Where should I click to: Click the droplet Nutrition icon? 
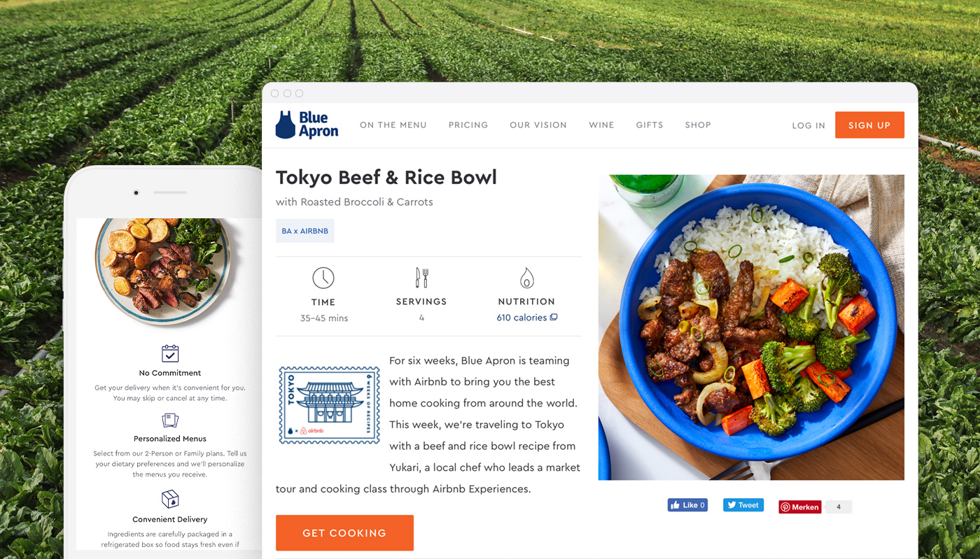[526, 278]
